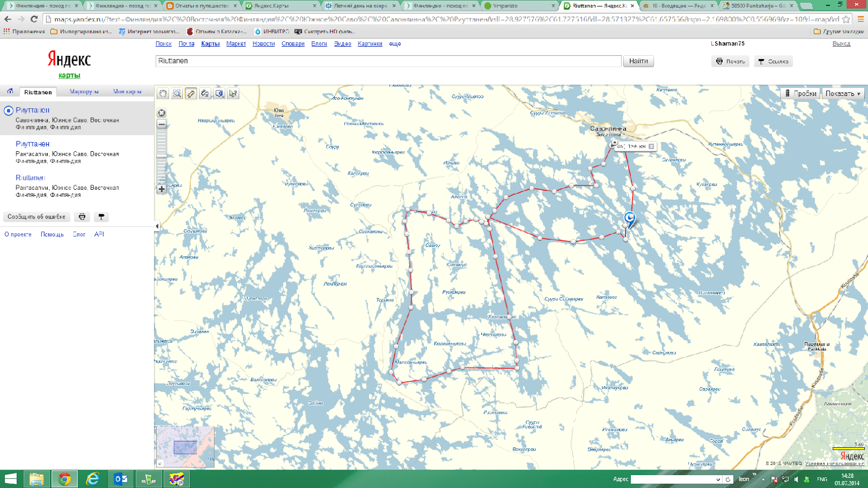
Task: Switch to the Маршруты tab
Action: 84,92
